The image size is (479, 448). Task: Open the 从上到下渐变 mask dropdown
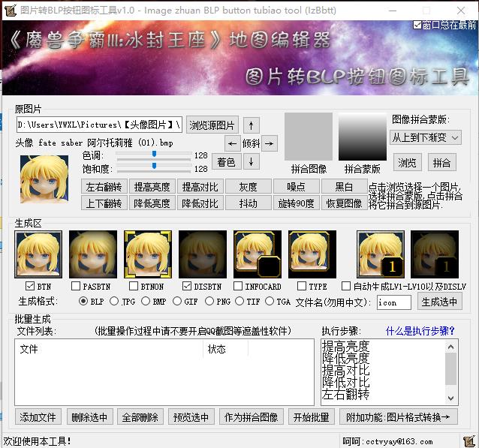(x=426, y=138)
